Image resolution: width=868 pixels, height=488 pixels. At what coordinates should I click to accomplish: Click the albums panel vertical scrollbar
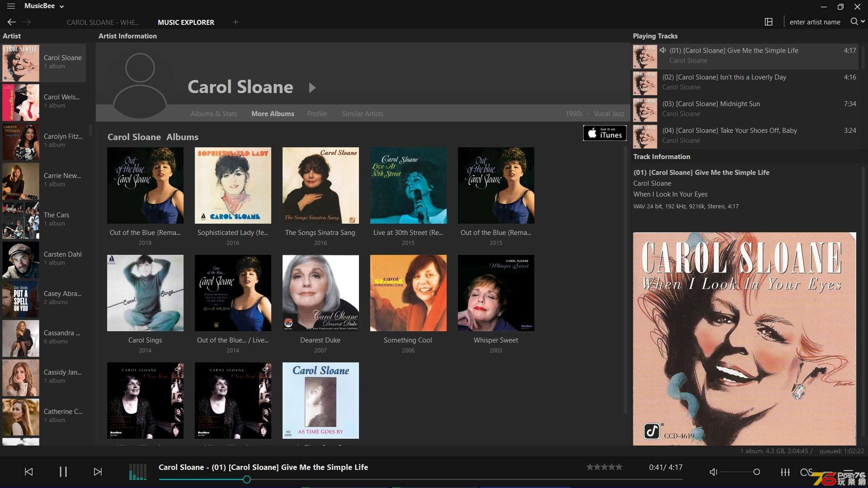coord(625,280)
